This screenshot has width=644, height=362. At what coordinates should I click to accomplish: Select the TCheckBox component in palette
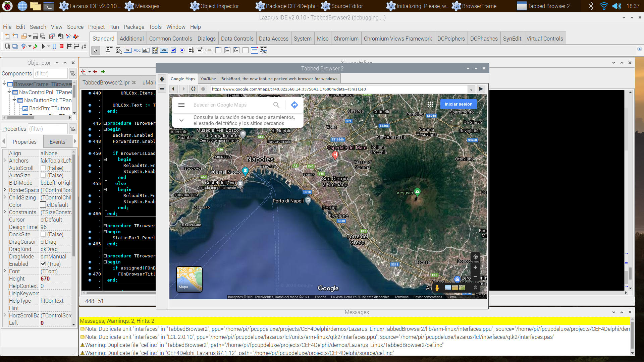coord(173,50)
